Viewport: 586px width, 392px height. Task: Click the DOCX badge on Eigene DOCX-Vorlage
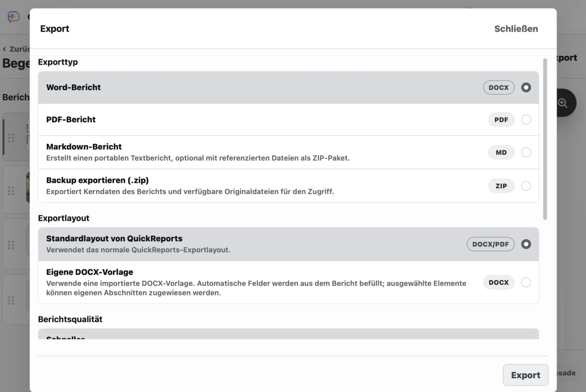pos(499,283)
